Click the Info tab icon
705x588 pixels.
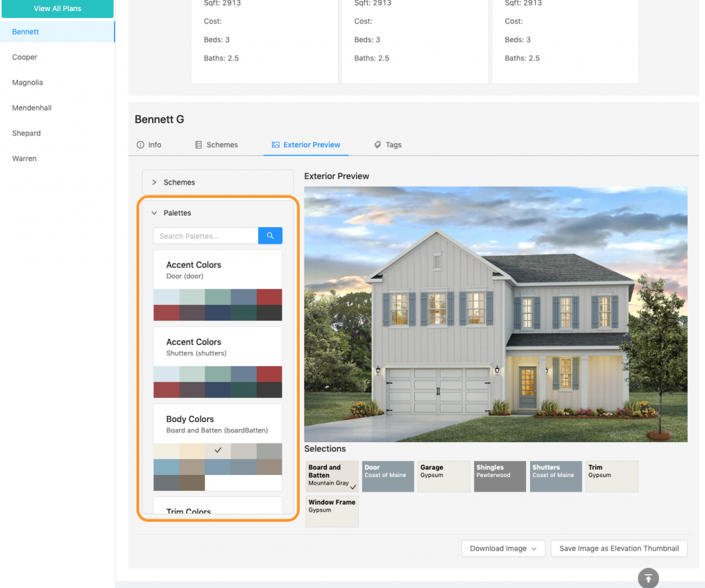[140, 145]
